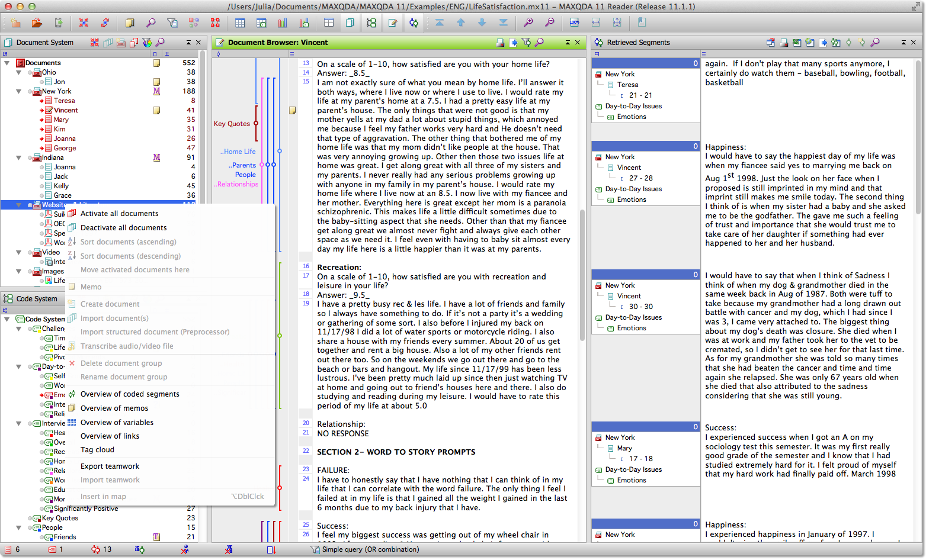Collapse the Documents root tree node

click(x=7, y=63)
